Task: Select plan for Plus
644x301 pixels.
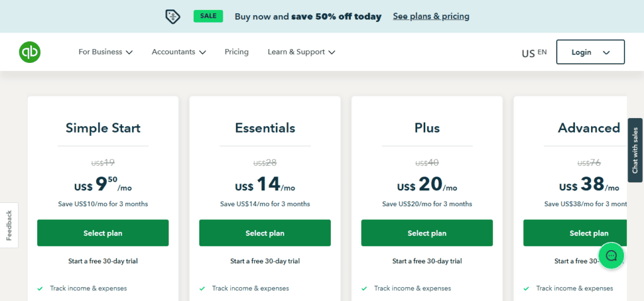Action: tap(427, 233)
